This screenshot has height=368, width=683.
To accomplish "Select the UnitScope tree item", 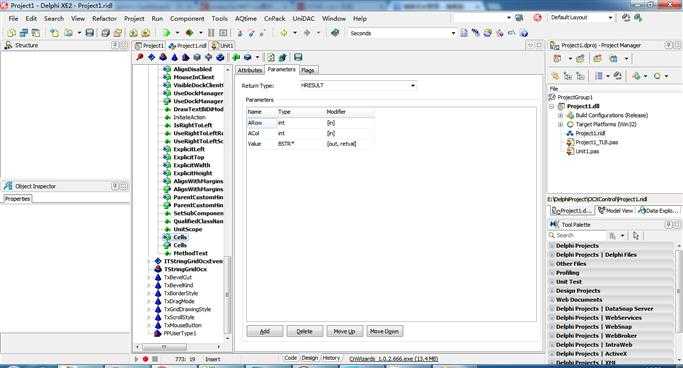I will point(188,229).
